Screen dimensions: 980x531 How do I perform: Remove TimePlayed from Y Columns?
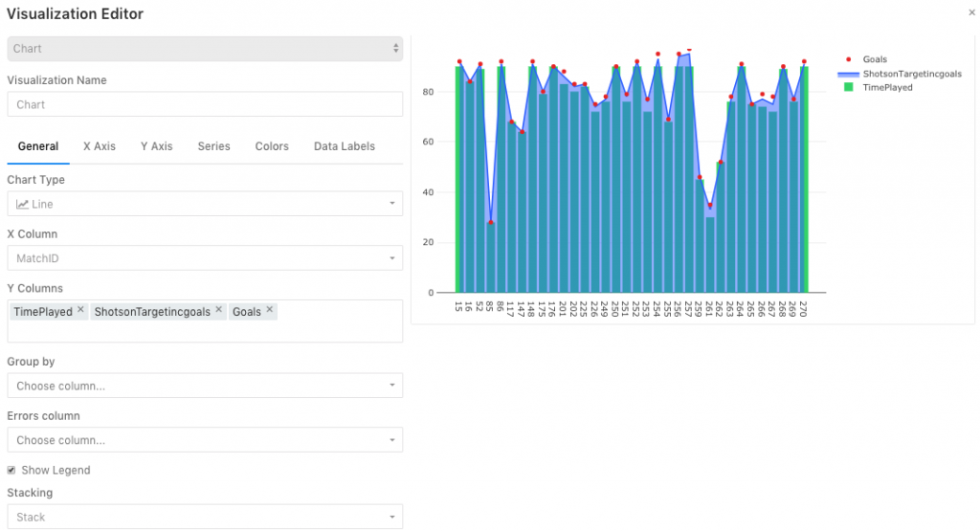[80, 310]
